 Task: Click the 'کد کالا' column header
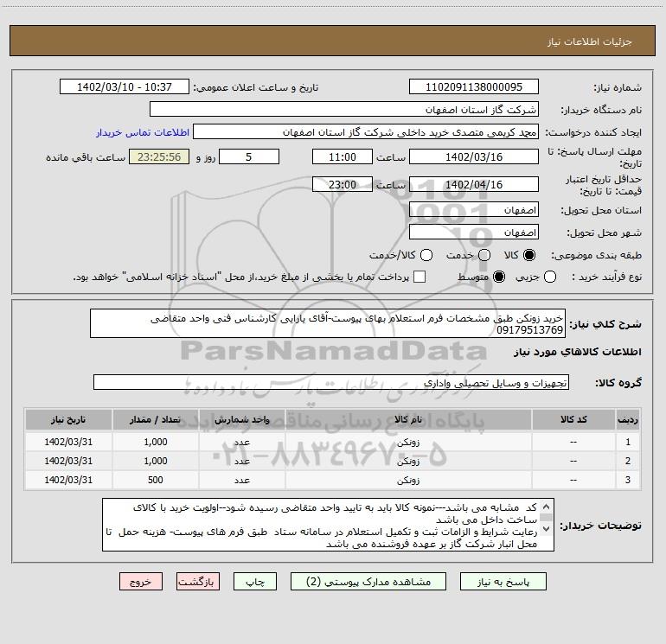coord(573,419)
